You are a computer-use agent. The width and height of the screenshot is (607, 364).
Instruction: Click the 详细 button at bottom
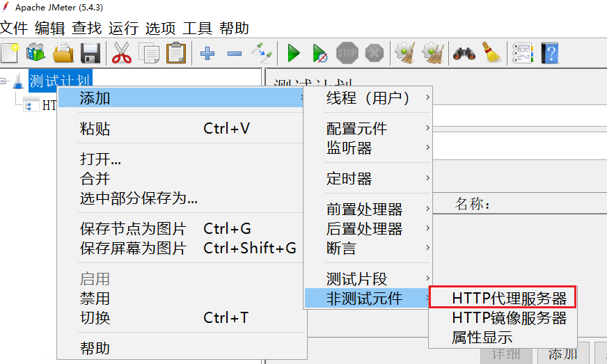tap(506, 353)
